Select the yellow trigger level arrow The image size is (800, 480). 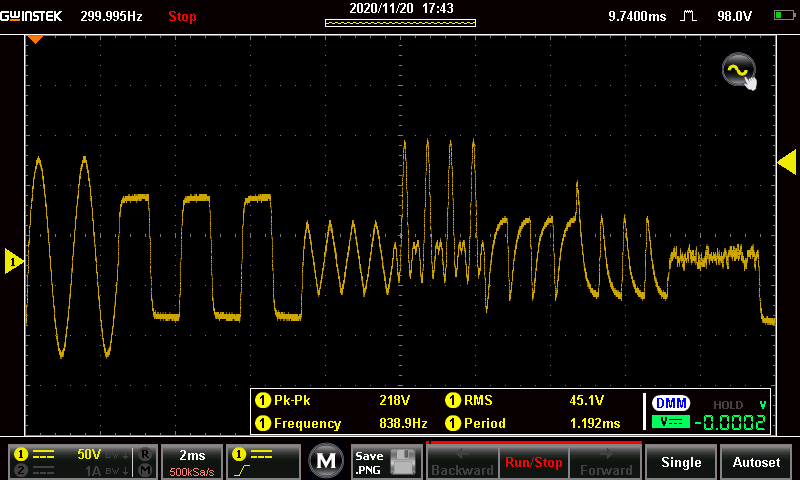[787, 162]
